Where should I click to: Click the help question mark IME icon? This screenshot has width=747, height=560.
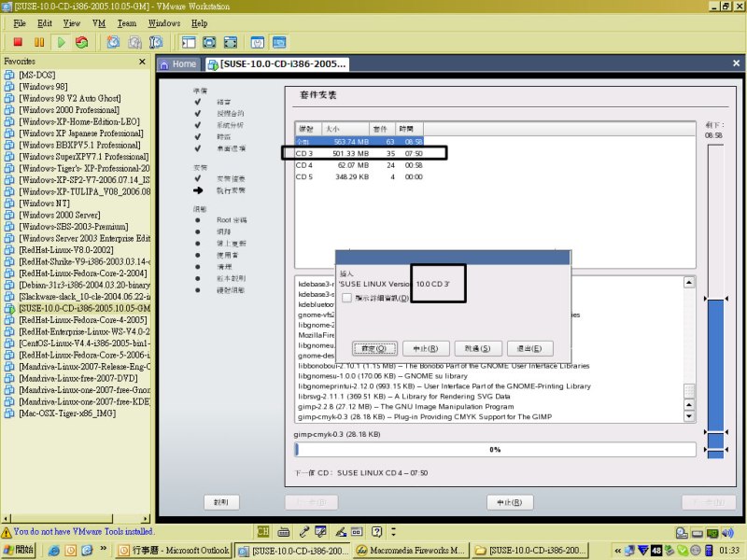(377, 531)
